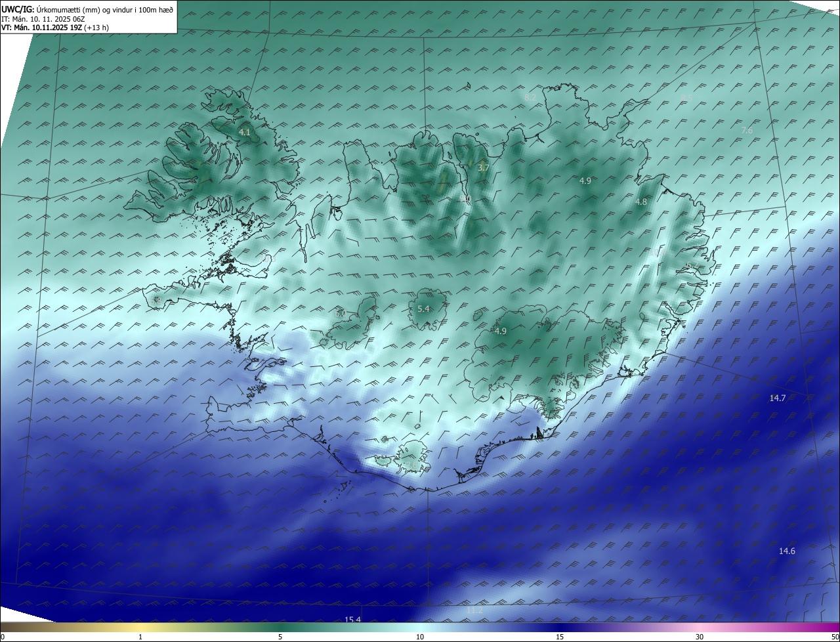Click the 11.2 value label
The height and width of the screenshot is (642, 840).
tap(474, 610)
